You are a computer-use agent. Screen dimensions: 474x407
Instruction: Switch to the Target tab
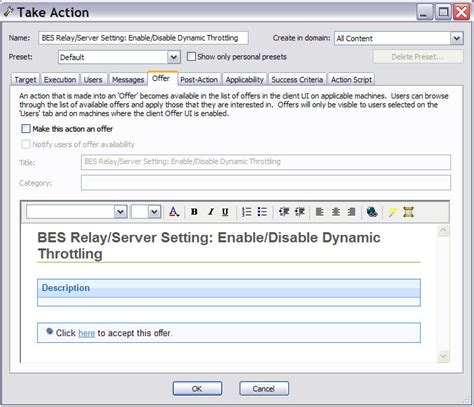25,80
